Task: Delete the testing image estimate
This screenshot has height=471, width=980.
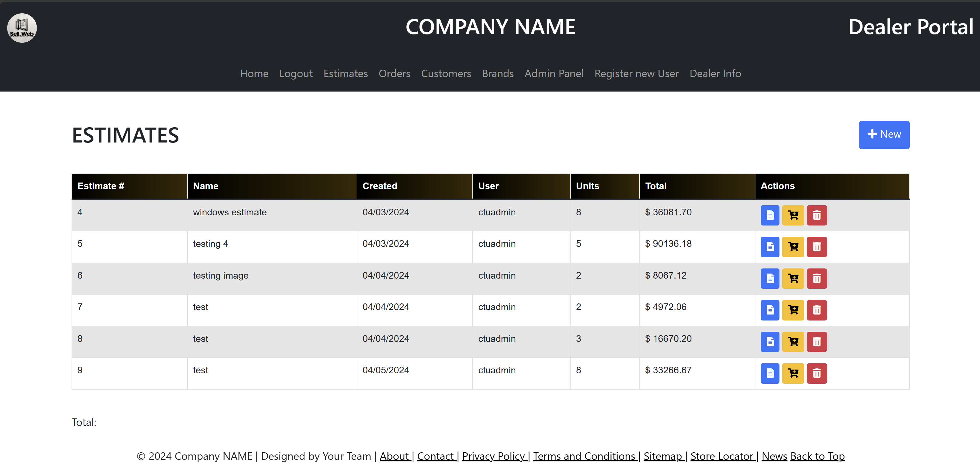Action: [x=816, y=278]
